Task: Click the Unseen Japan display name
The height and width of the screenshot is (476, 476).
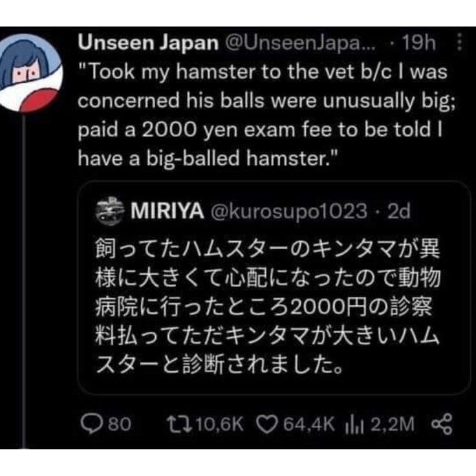Action: pos(148,43)
